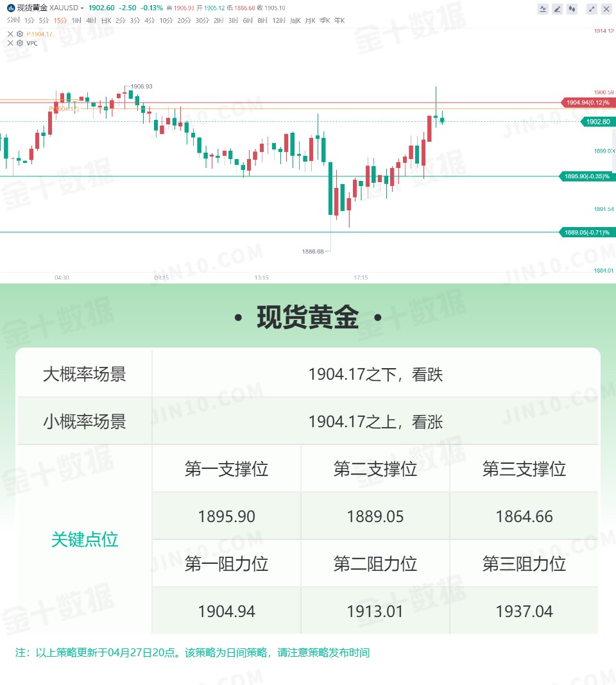Switch to 1时 timeframe

pos(76,21)
